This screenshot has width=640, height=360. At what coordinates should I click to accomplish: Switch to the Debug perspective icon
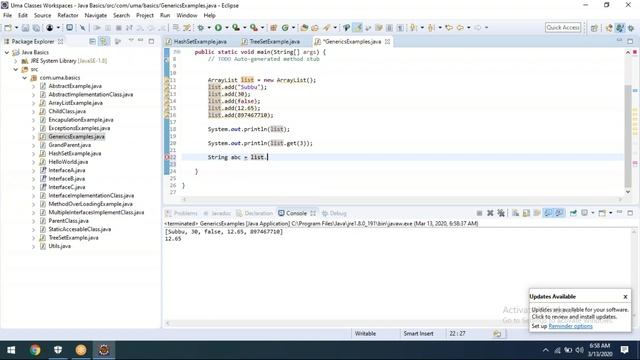pyautogui.click(x=631, y=28)
